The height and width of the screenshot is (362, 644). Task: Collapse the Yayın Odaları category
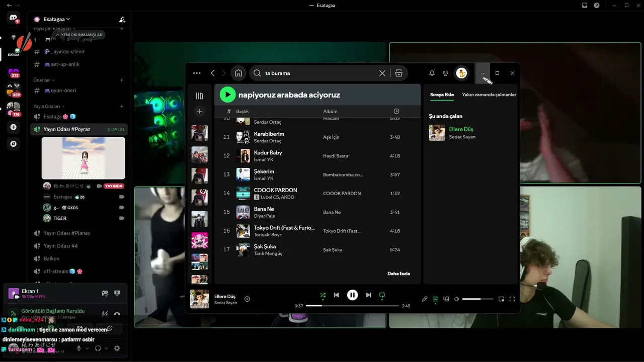[x=49, y=107]
